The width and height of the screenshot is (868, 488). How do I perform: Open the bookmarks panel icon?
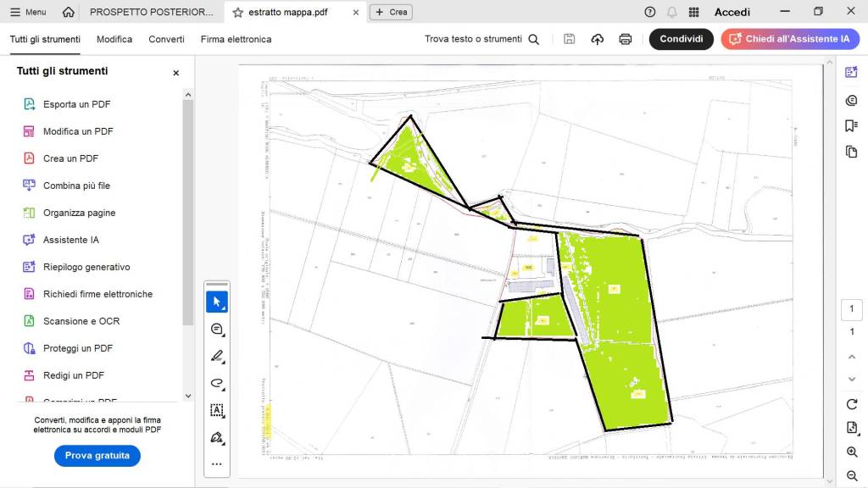851,125
